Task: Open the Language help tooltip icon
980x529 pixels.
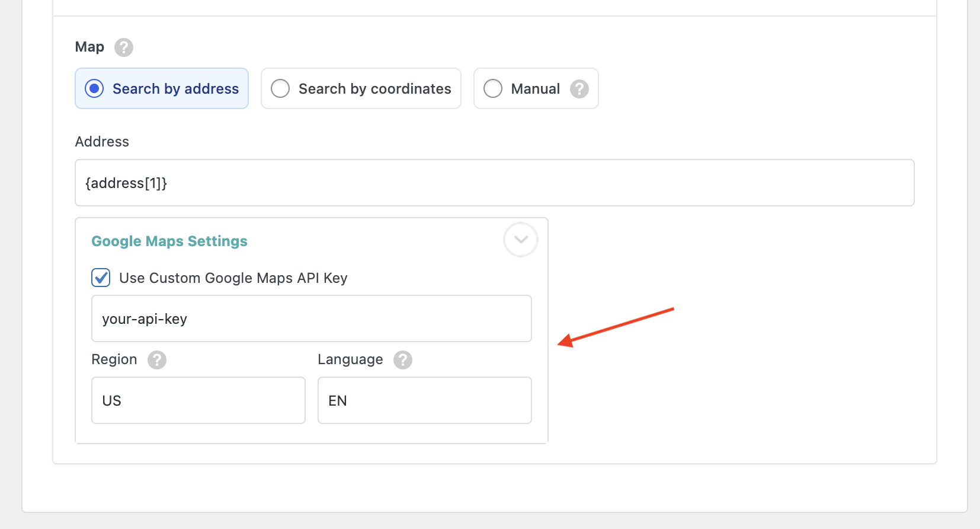Action: (x=403, y=360)
